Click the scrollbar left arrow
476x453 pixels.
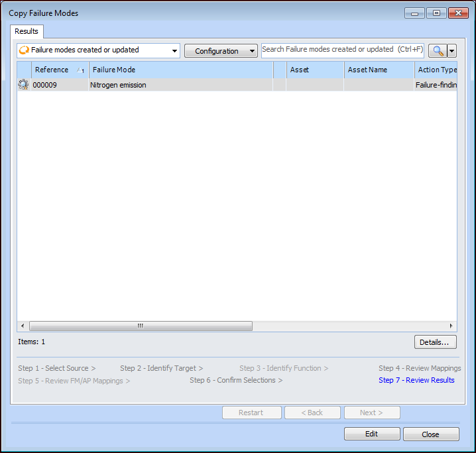(23, 326)
